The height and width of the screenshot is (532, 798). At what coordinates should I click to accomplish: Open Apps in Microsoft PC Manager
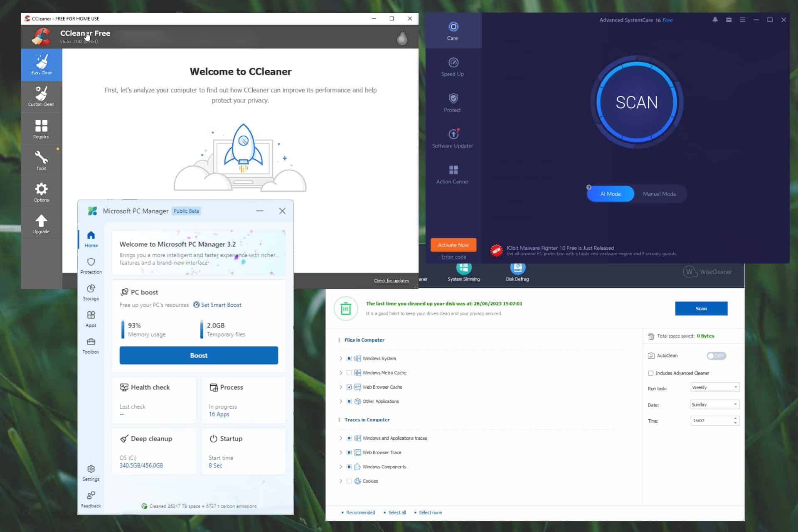tap(91, 319)
